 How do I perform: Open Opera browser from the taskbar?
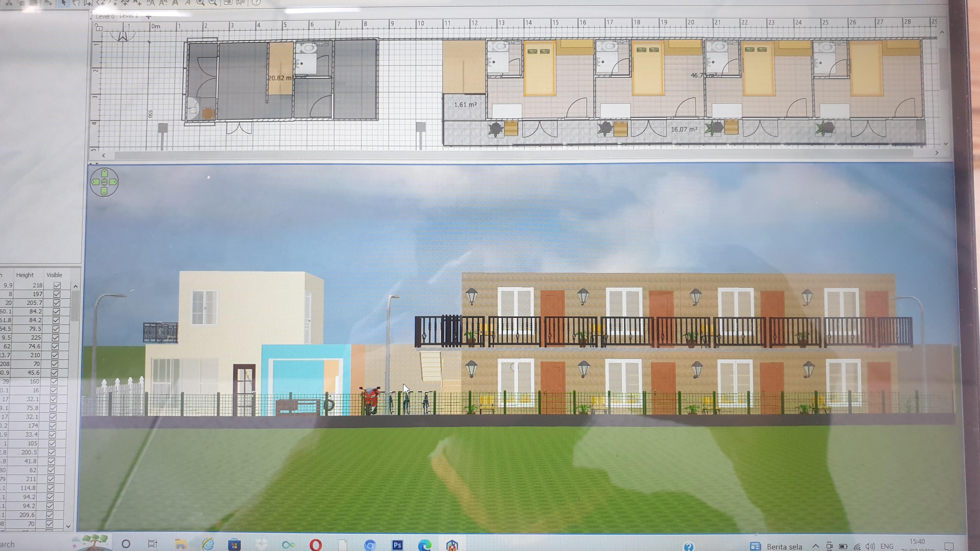(315, 545)
